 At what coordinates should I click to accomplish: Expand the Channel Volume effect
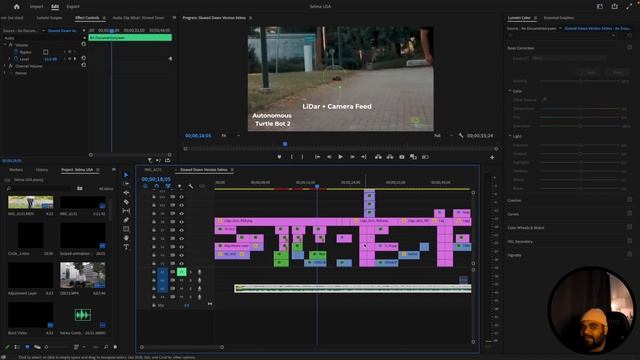coord(5,66)
